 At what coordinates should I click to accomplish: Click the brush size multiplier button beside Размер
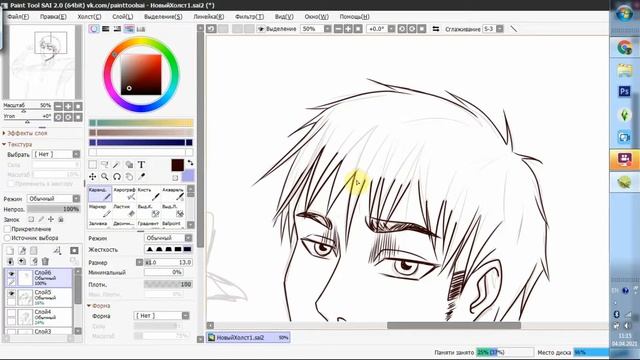click(139, 262)
